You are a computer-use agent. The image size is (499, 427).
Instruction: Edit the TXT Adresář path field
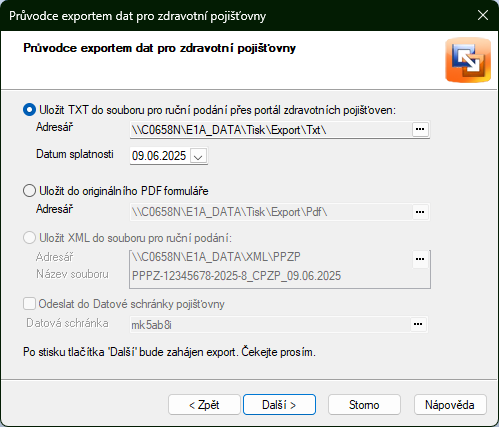coord(271,130)
